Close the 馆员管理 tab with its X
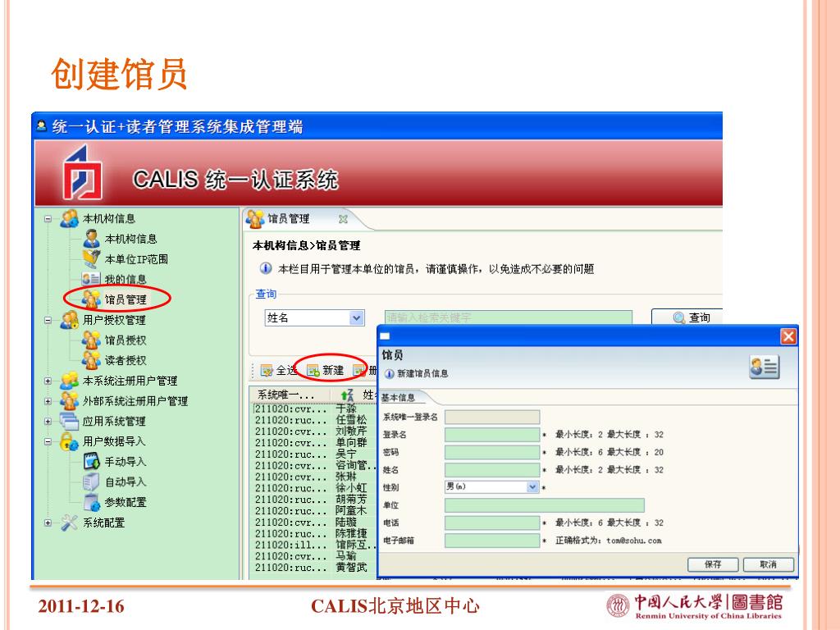The width and height of the screenshot is (840, 630). 343,219
